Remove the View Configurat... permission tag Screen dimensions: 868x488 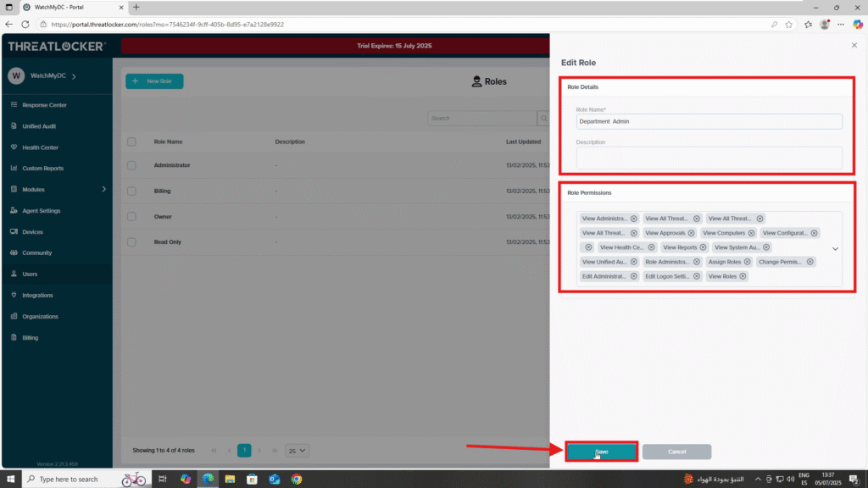(814, 233)
